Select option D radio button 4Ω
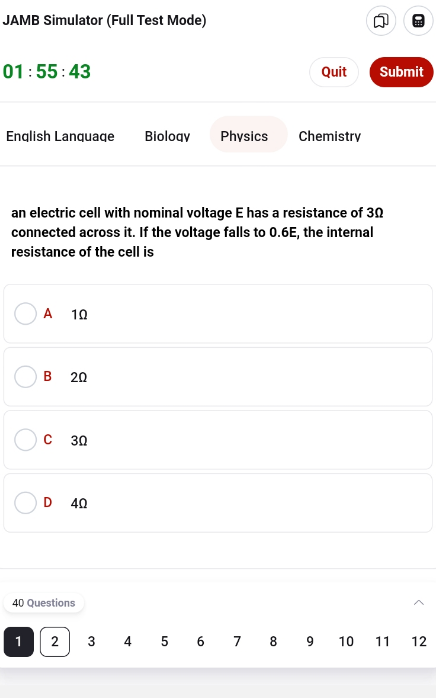The height and width of the screenshot is (698, 436). [x=25, y=503]
